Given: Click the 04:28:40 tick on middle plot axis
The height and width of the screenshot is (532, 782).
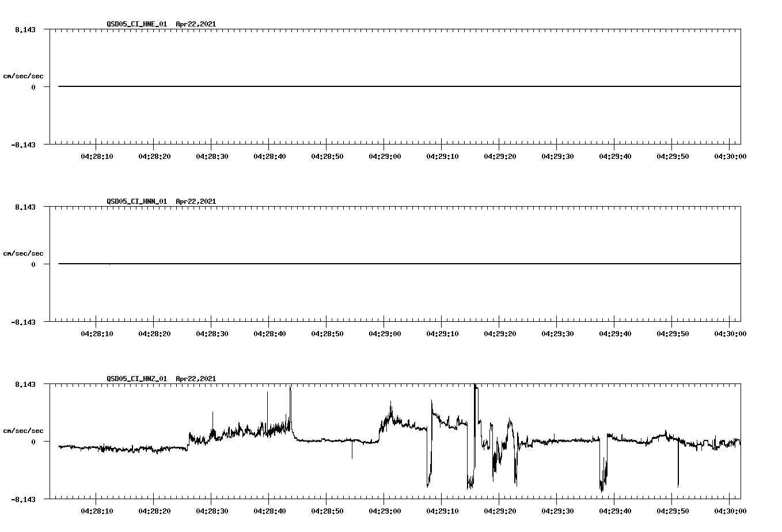Looking at the screenshot, I should tap(269, 332).
